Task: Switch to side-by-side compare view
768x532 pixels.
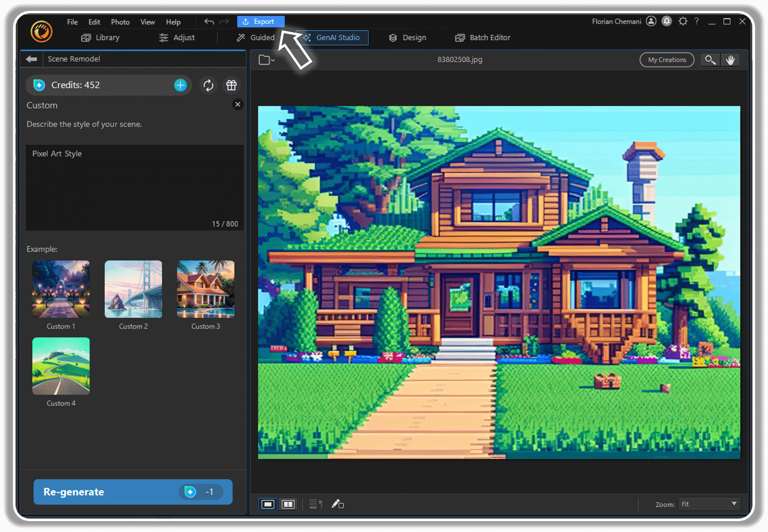Action: [x=288, y=504]
